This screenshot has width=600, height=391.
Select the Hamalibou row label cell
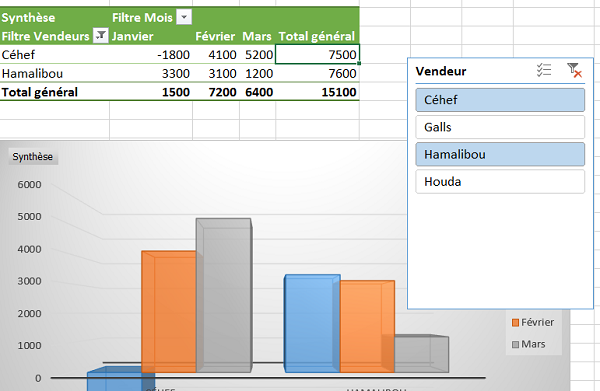click(55, 73)
